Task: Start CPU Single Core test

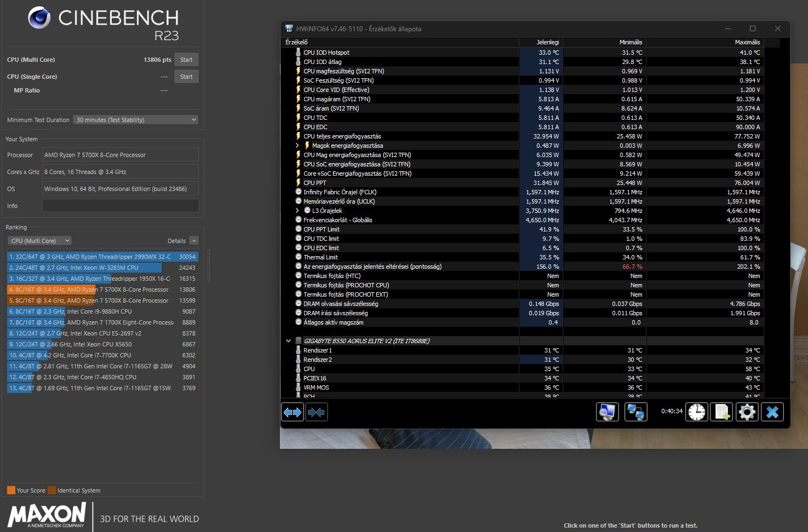Action: click(x=186, y=77)
